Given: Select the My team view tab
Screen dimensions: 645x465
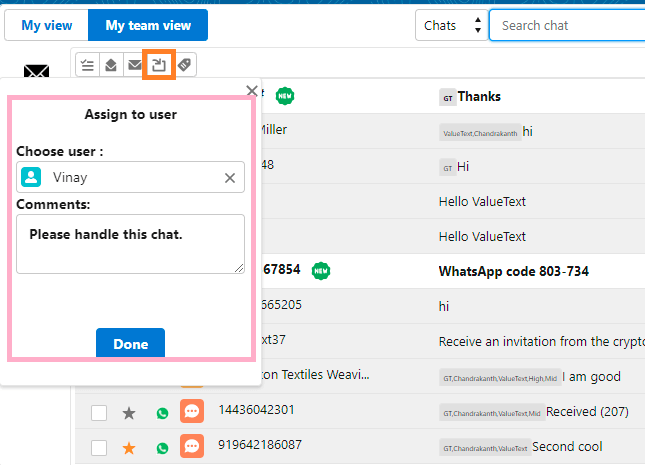Looking at the screenshot, I should (x=148, y=25).
